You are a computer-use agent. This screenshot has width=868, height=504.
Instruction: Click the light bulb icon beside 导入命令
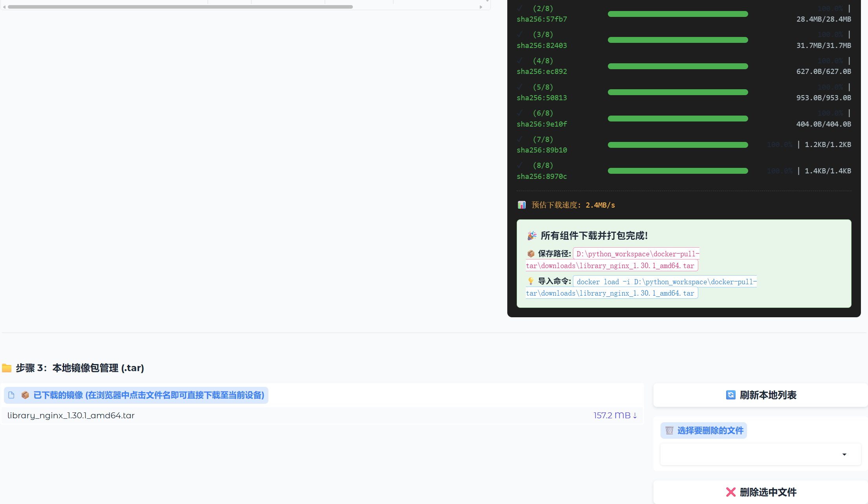531,281
